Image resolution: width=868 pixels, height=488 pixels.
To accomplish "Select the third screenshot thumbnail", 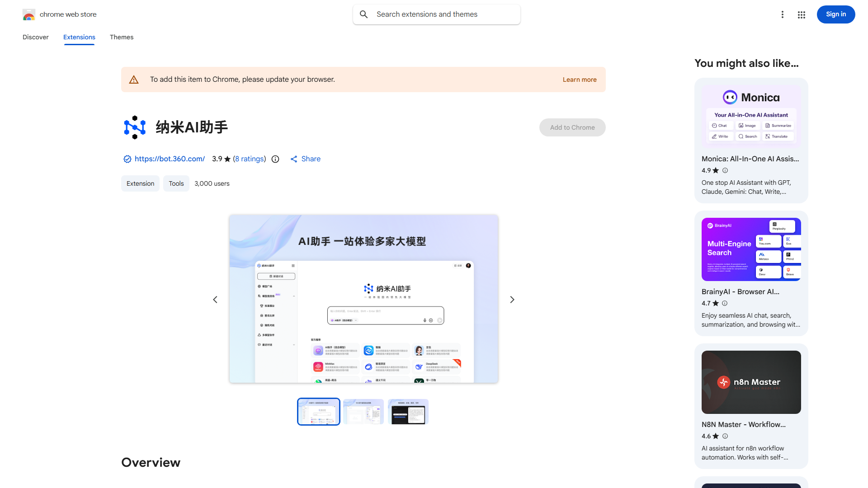I will [408, 411].
